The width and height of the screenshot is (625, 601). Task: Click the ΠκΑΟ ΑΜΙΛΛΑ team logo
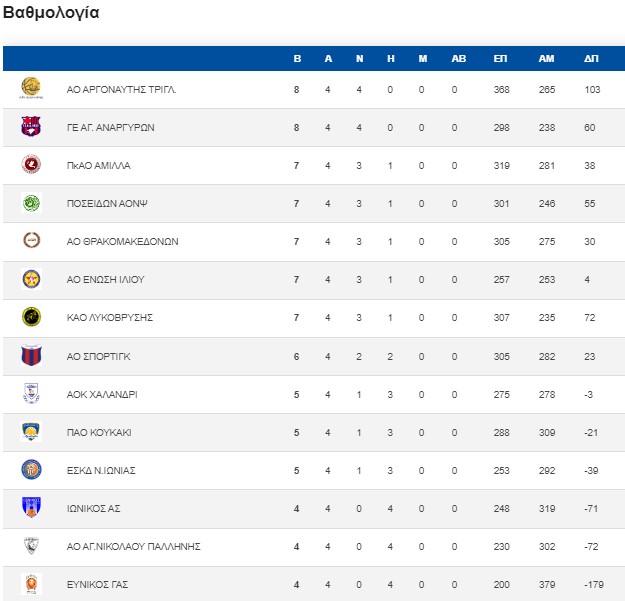click(x=31, y=165)
